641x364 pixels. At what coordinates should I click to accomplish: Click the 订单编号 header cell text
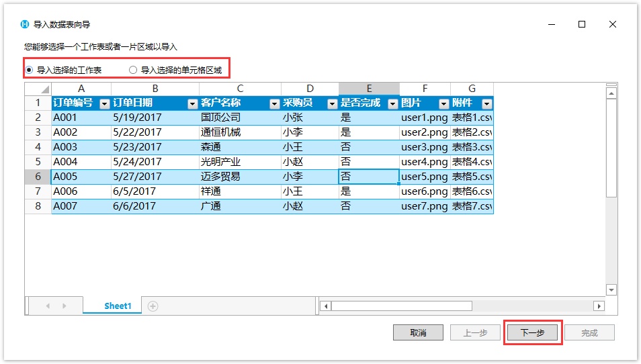click(x=73, y=103)
